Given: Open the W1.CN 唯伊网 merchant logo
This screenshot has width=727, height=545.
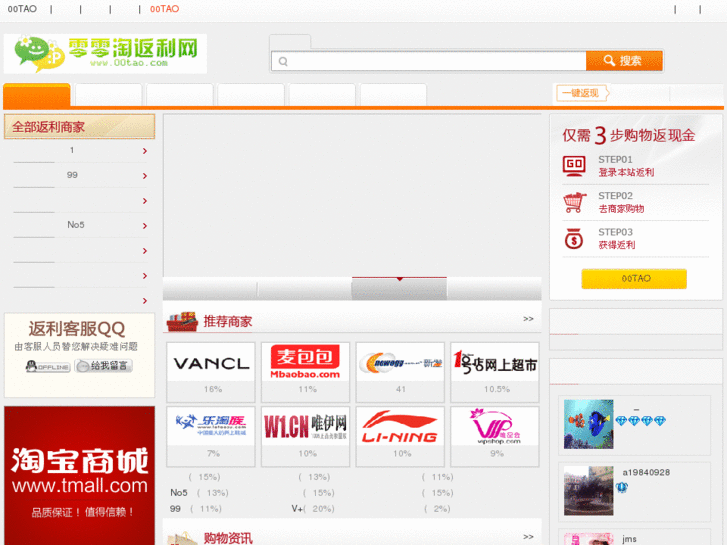Looking at the screenshot, I should pos(306,426).
